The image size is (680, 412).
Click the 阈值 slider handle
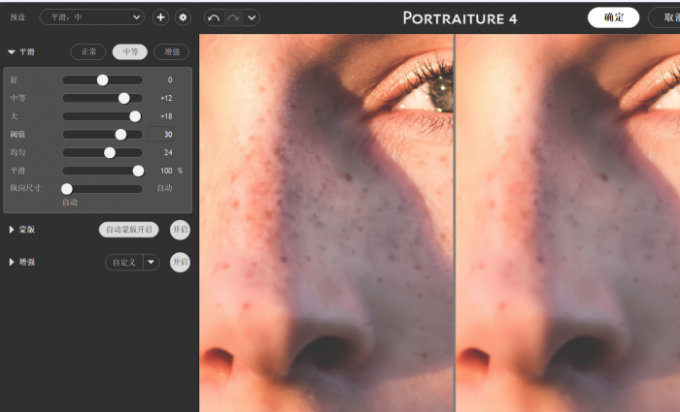point(121,134)
